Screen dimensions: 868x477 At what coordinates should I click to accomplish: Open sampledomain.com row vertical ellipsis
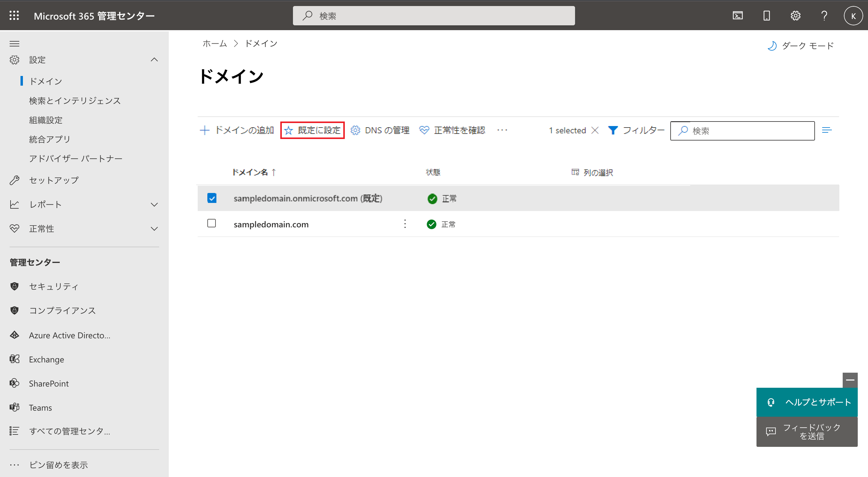[x=405, y=224]
